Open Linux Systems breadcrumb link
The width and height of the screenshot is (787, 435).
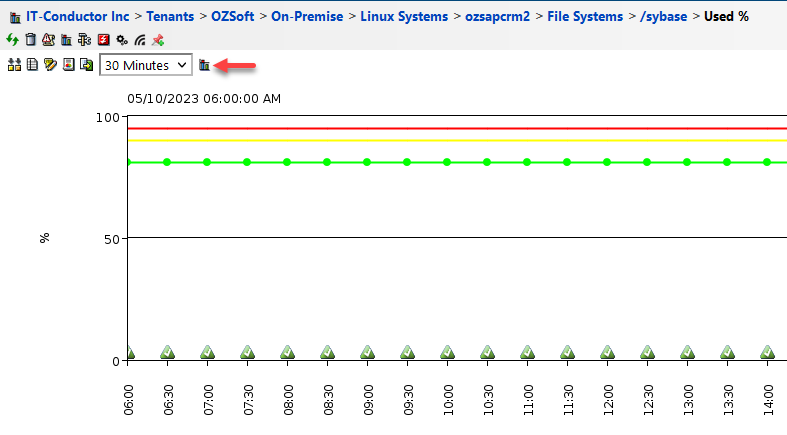404,17
